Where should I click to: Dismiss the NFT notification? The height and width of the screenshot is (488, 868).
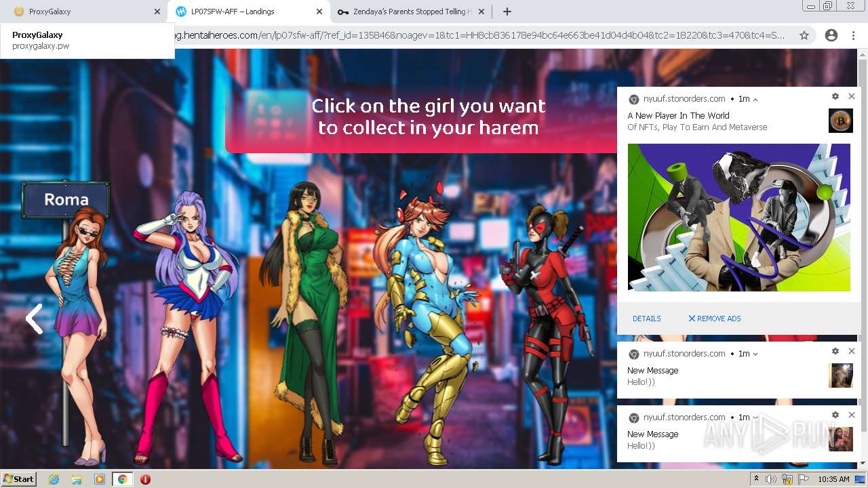click(x=852, y=97)
